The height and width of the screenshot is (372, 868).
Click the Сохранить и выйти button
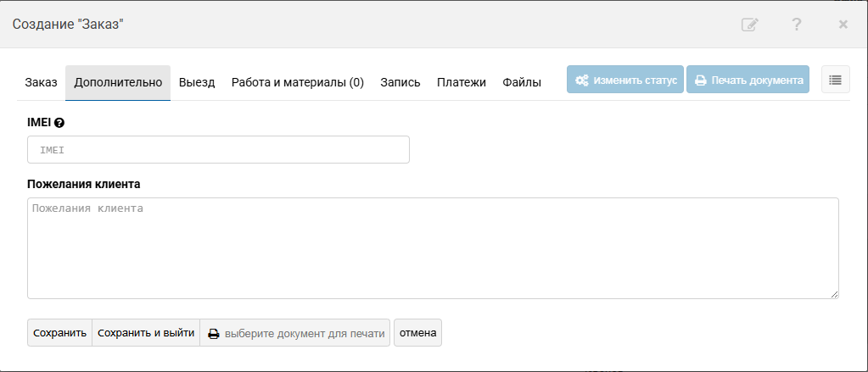click(146, 333)
